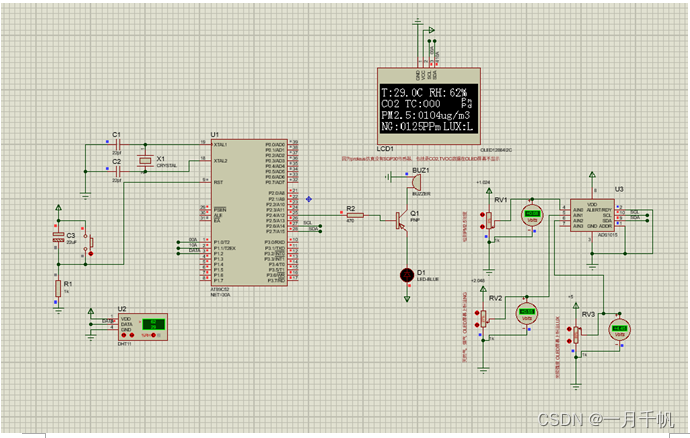690x438 pixels.
Task: Click RV2 potentiometer upper red increase button
Action: [477, 313]
